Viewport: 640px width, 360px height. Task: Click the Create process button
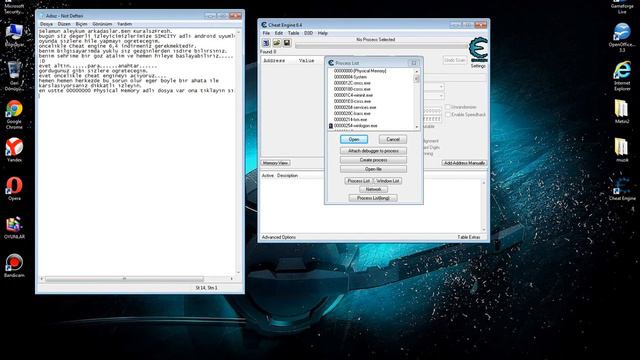(373, 160)
